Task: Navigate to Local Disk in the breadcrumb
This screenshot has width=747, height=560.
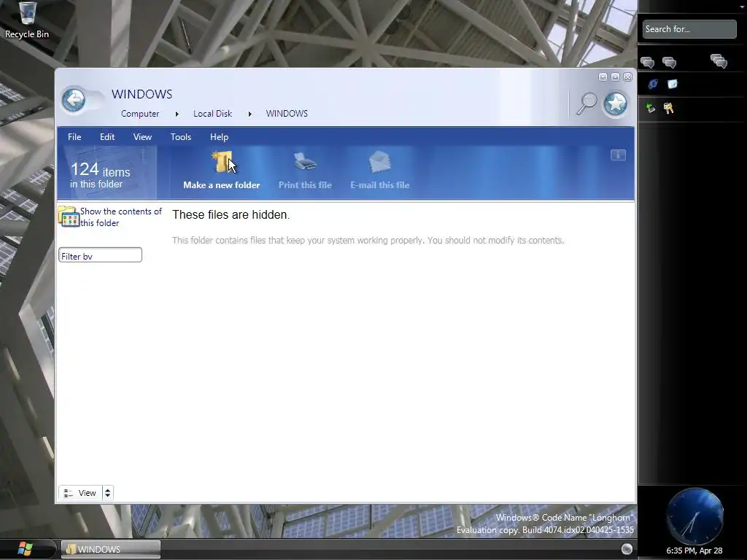Action: click(212, 114)
